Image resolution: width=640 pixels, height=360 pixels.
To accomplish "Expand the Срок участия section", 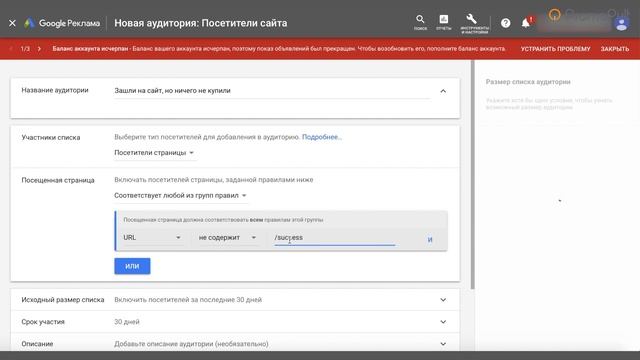I will click(443, 322).
